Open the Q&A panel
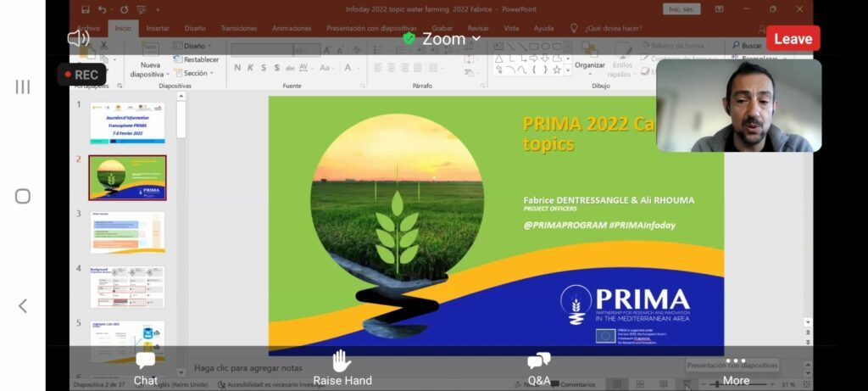 click(538, 368)
